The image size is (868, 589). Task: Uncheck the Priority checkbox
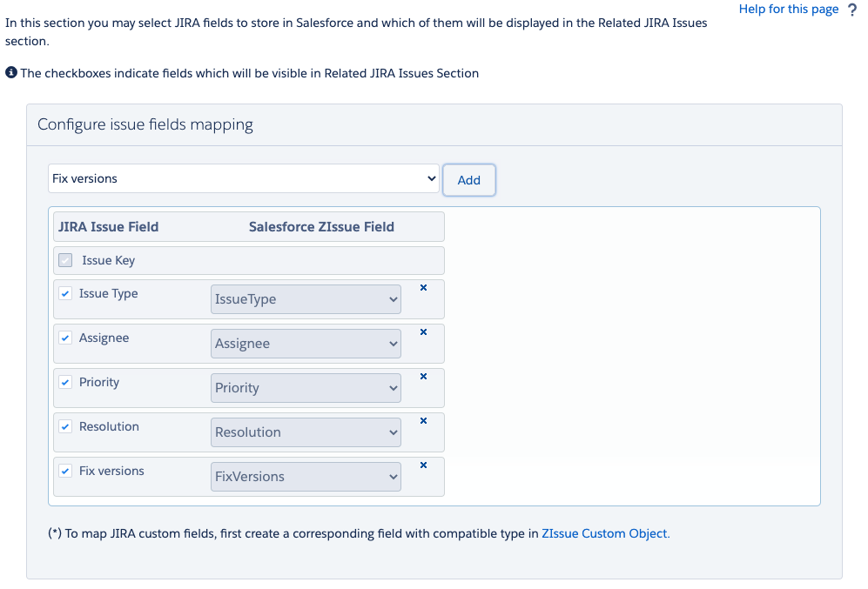(x=65, y=382)
